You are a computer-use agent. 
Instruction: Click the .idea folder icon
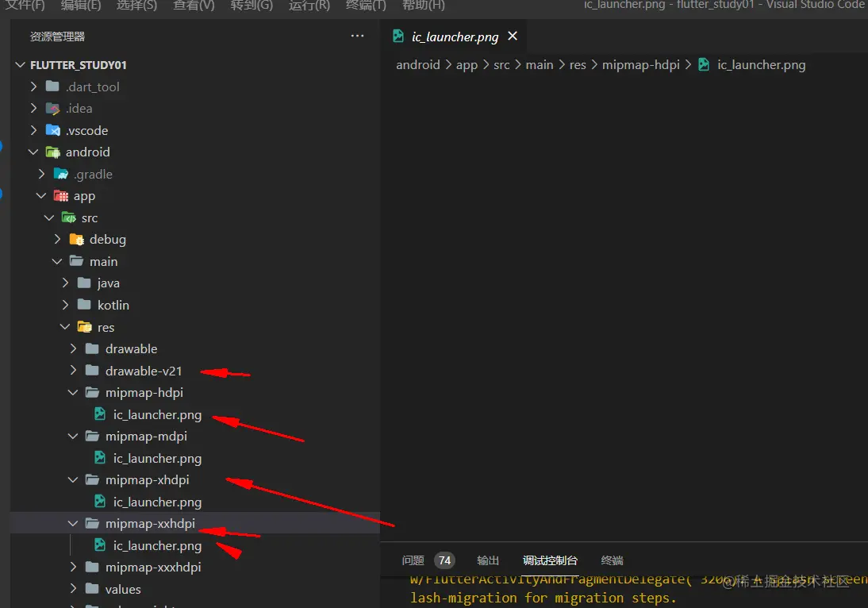point(52,108)
